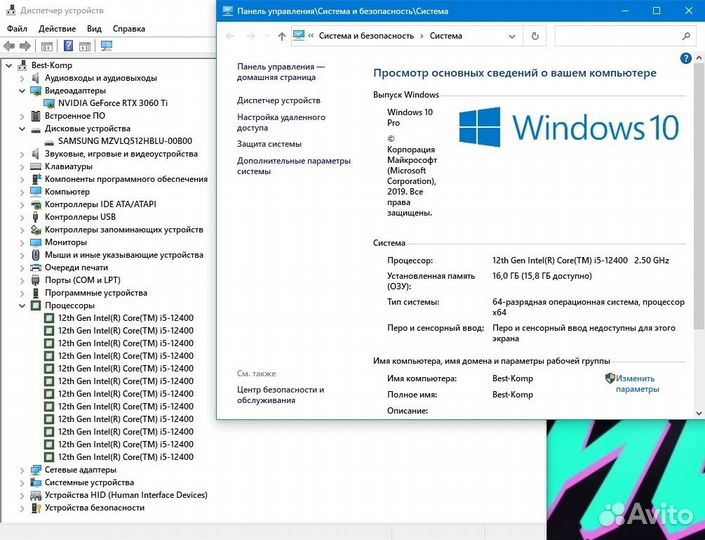Click scan for hardware changes monitor icon

(107, 46)
